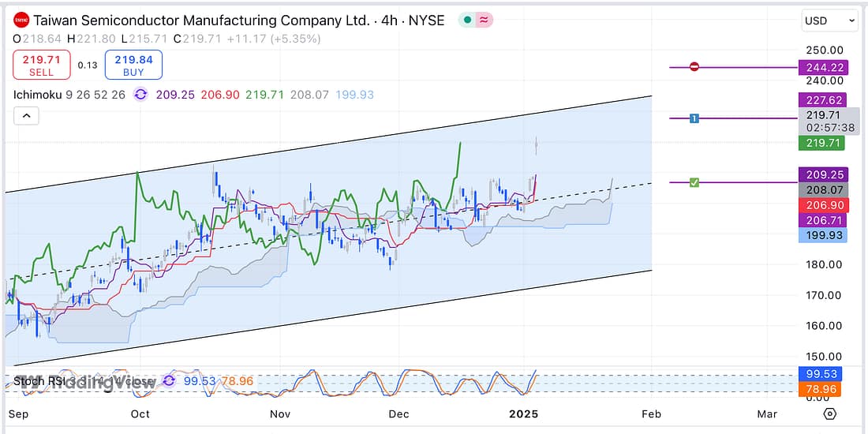Open chart settings hexagon icon
868x434 pixels.
coord(829,413)
